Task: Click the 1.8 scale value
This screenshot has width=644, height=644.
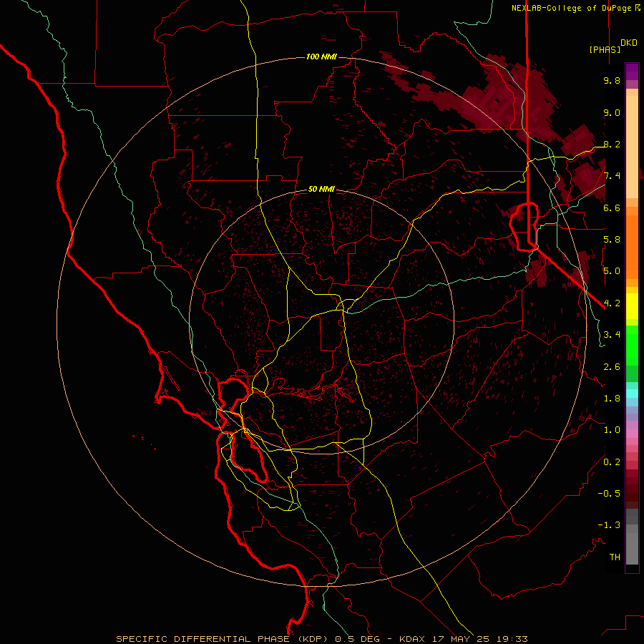Action: click(x=612, y=399)
